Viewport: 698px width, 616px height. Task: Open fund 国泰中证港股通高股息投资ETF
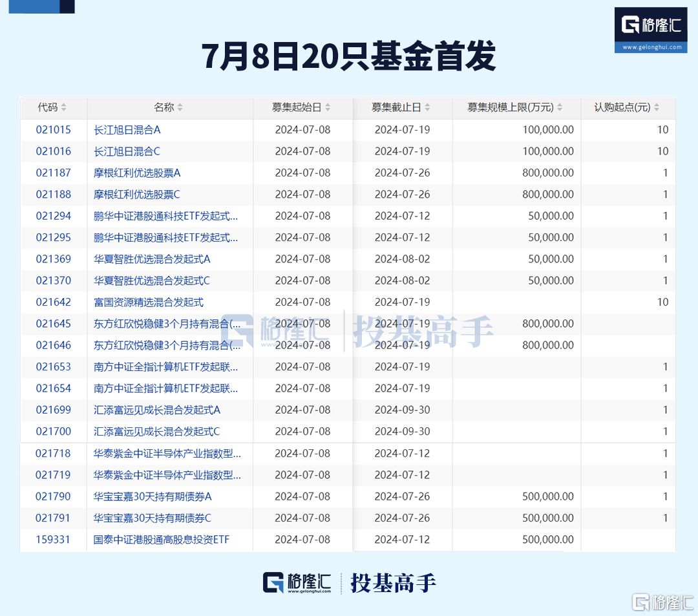[161, 540]
